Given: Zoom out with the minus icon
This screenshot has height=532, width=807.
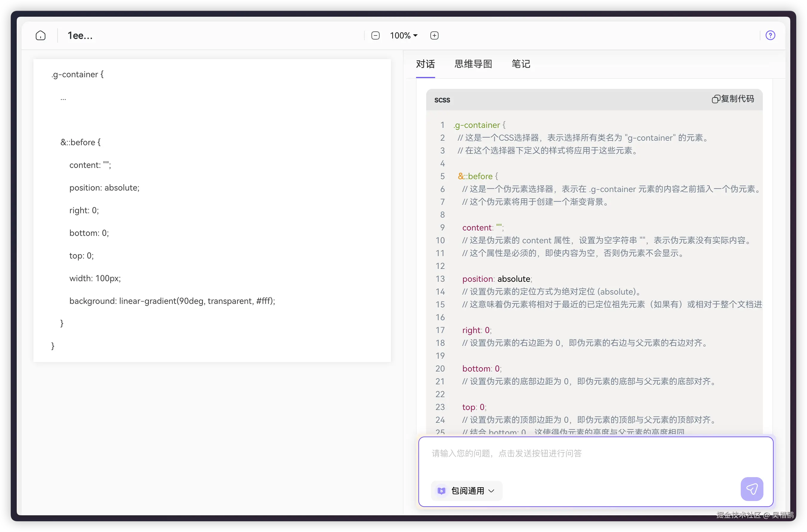Looking at the screenshot, I should click(x=375, y=35).
